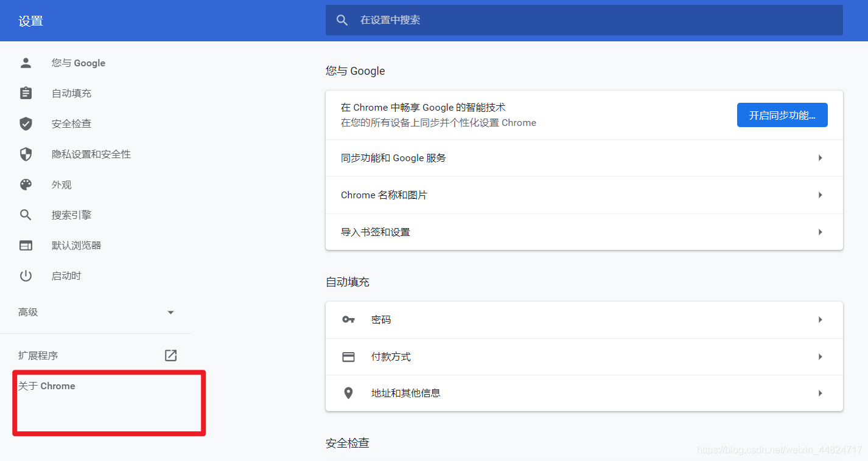This screenshot has width=868, height=461.
Task: Click the magnifier icon for 搜索引擎
Action: tap(26, 215)
